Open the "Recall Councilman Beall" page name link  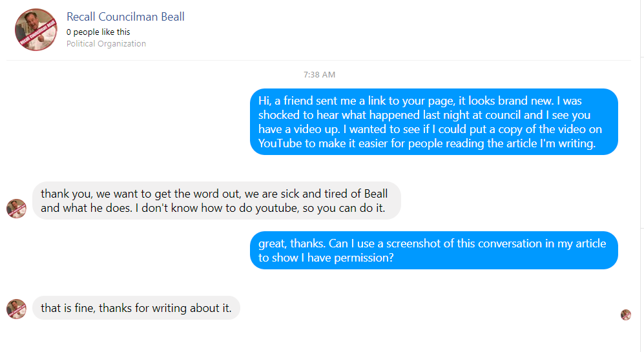tap(125, 17)
